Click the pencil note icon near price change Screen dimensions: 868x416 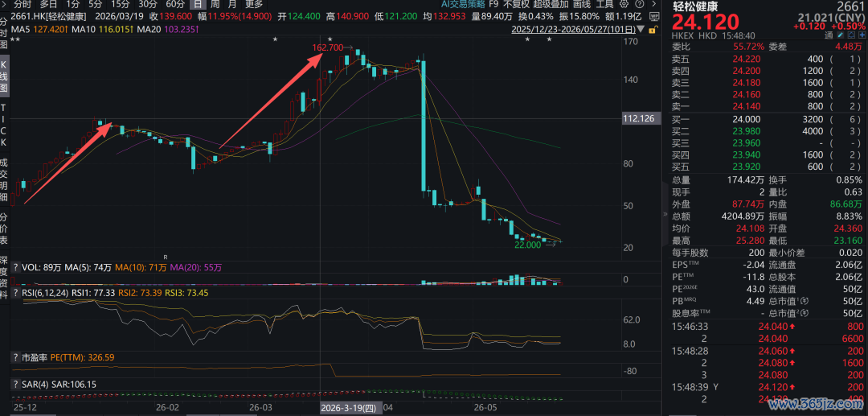(841, 35)
